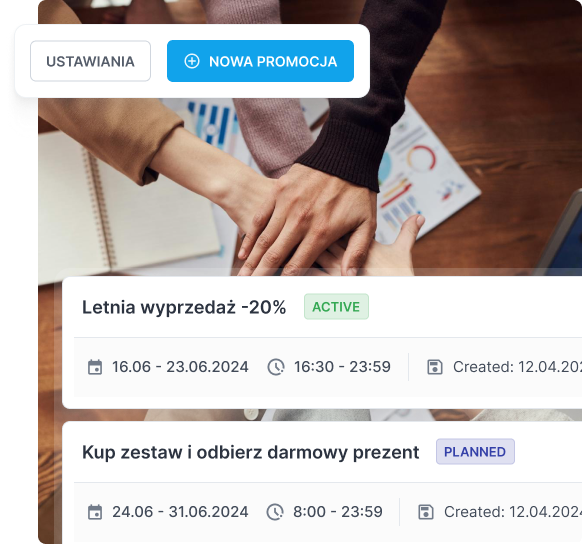Screen dimensions: 582x544
Task: Open the Ustawiania settings button
Action: pyautogui.click(x=90, y=61)
